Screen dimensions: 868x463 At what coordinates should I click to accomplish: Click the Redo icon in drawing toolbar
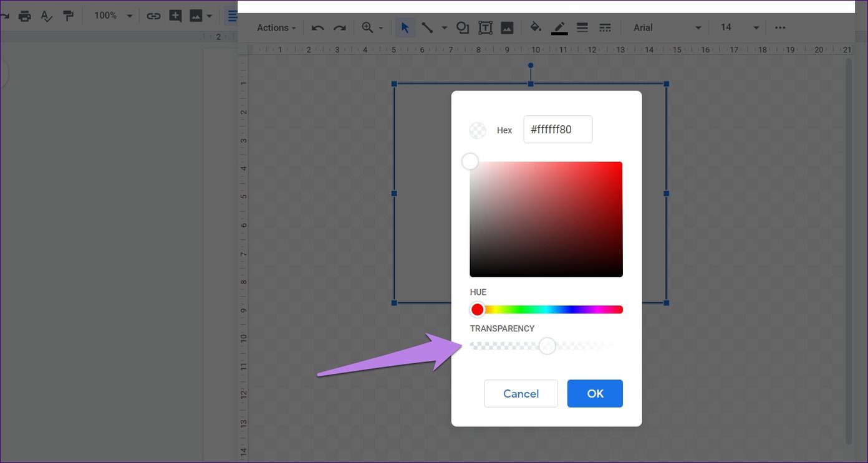(339, 28)
